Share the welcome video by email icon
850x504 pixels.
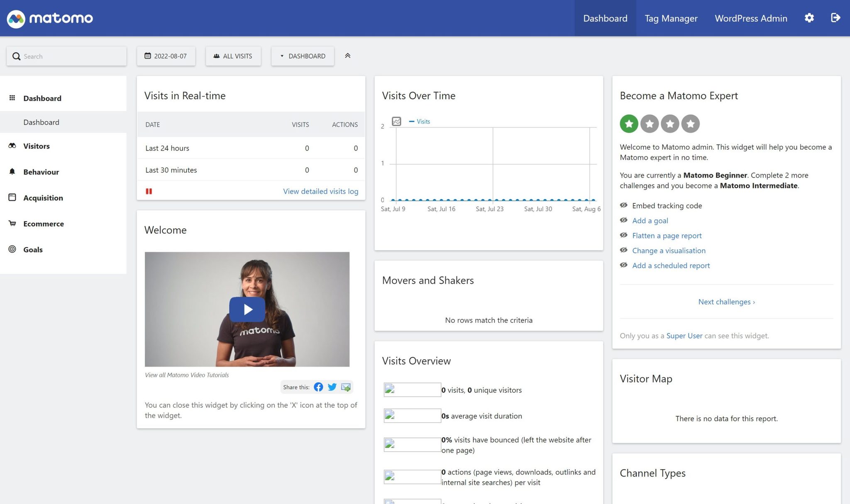[x=346, y=387]
